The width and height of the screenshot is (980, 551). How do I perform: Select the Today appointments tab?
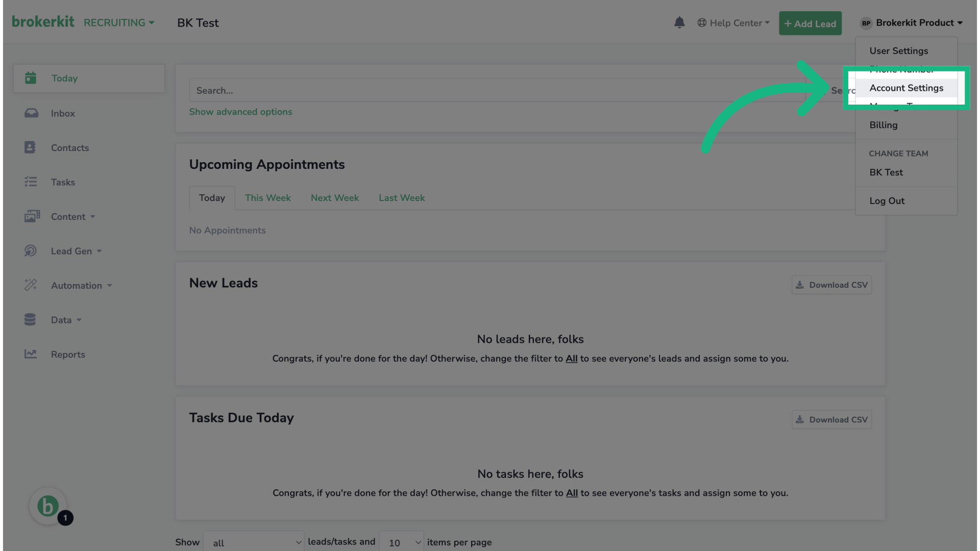pyautogui.click(x=212, y=198)
